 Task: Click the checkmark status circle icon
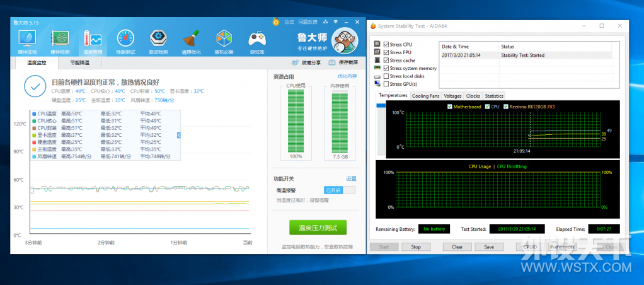(35, 86)
